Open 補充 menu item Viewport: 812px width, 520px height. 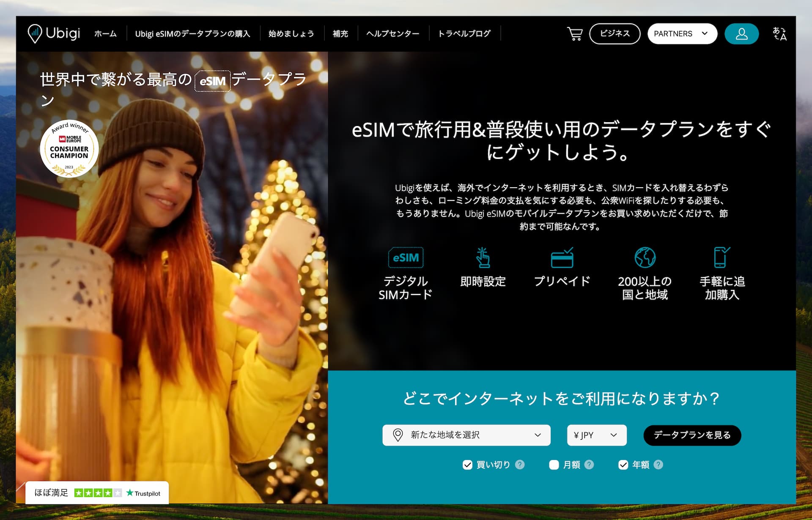click(340, 34)
